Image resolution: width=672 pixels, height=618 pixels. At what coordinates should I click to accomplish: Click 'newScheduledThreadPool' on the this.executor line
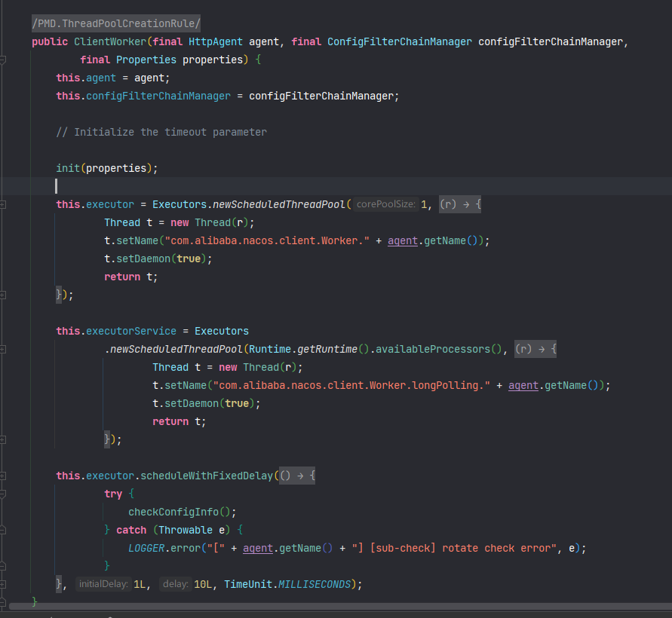279,204
